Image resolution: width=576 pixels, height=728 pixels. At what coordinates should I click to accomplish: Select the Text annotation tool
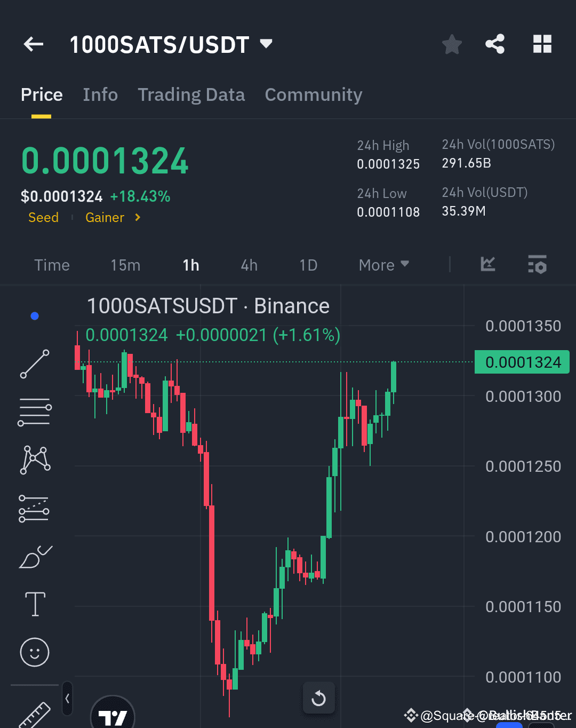point(35,604)
